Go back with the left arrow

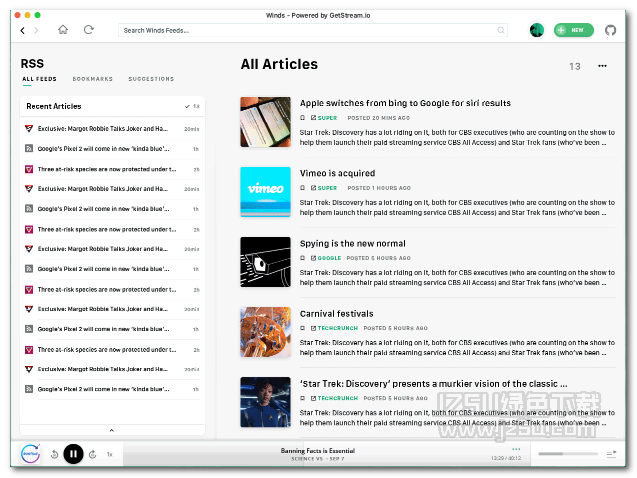(22, 30)
